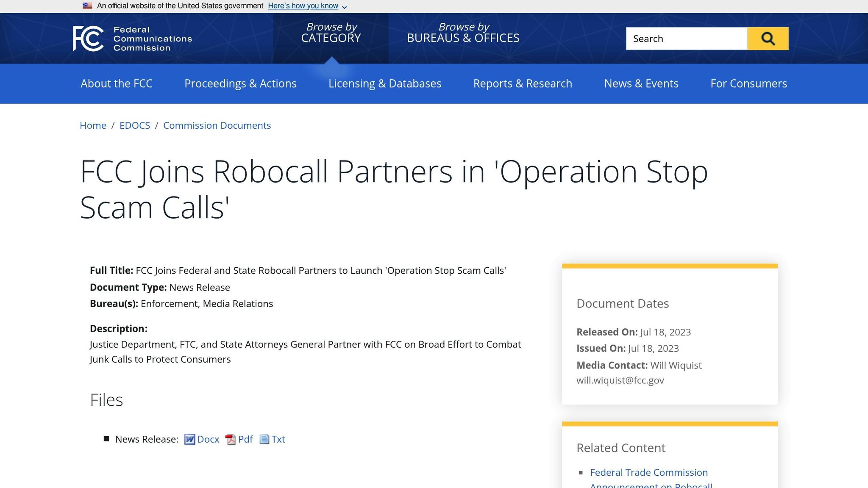Click the Description paragraph text
The width and height of the screenshot is (868, 488).
[305, 352]
